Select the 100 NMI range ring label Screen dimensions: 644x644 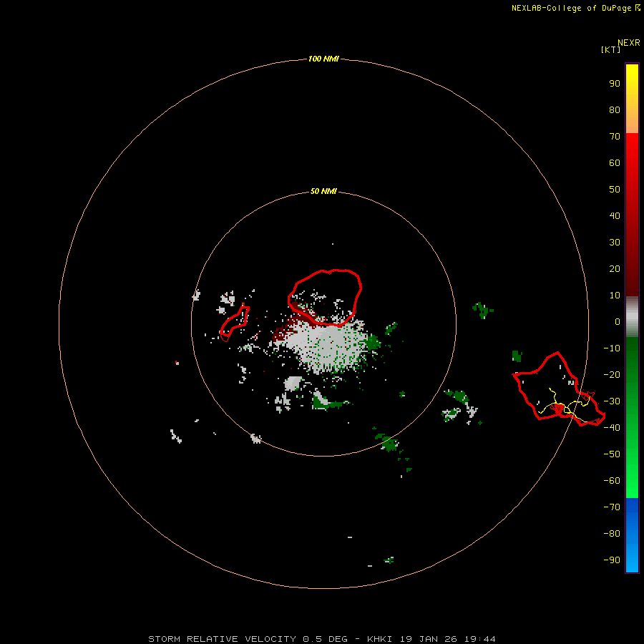[x=323, y=59]
